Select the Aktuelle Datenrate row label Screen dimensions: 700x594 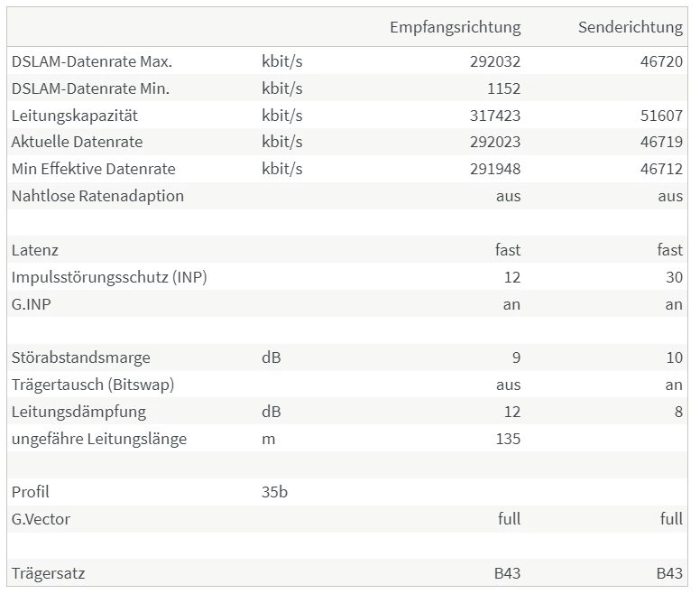click(x=78, y=143)
